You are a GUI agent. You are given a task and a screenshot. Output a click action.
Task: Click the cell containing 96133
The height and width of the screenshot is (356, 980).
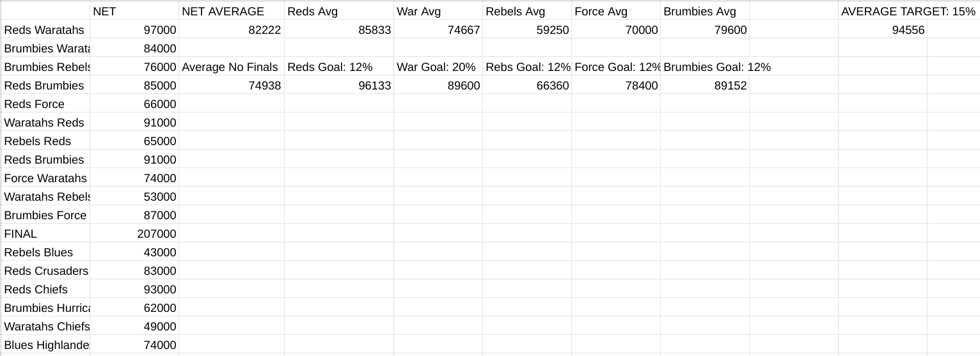tap(339, 86)
